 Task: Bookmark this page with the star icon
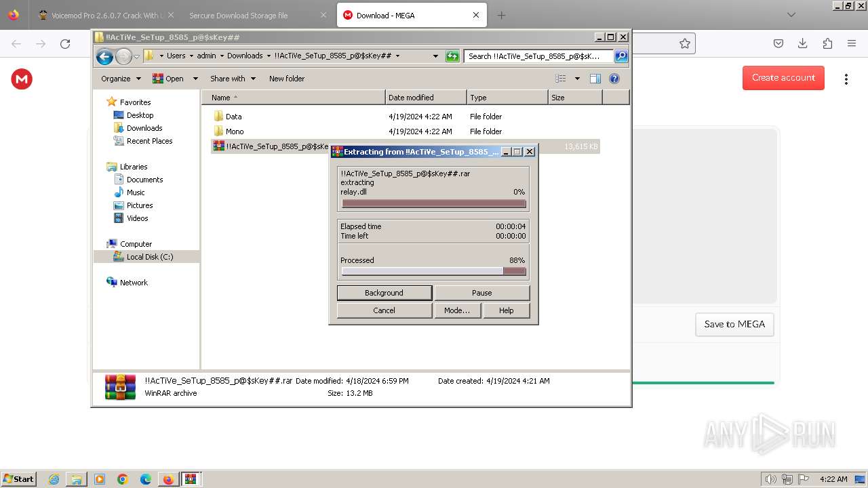[x=685, y=43]
